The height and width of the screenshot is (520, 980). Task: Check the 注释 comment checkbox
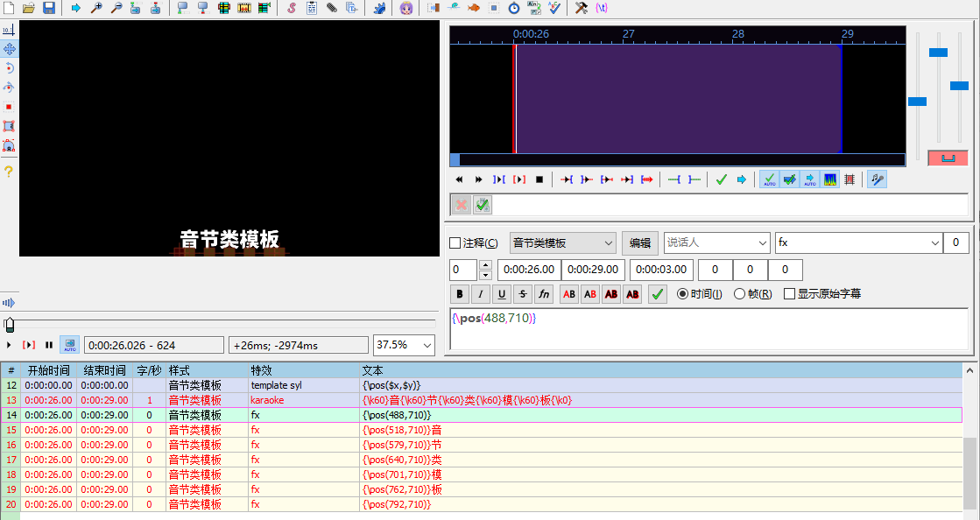(x=455, y=243)
